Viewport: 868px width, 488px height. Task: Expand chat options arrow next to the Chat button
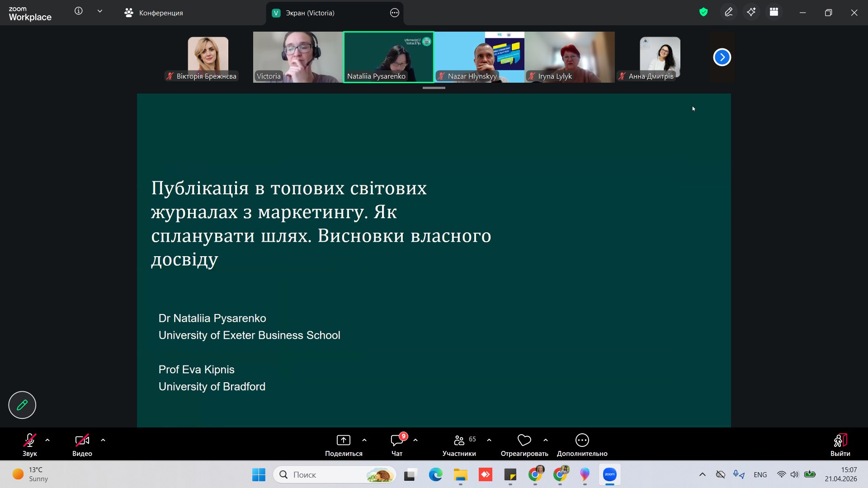click(x=415, y=440)
